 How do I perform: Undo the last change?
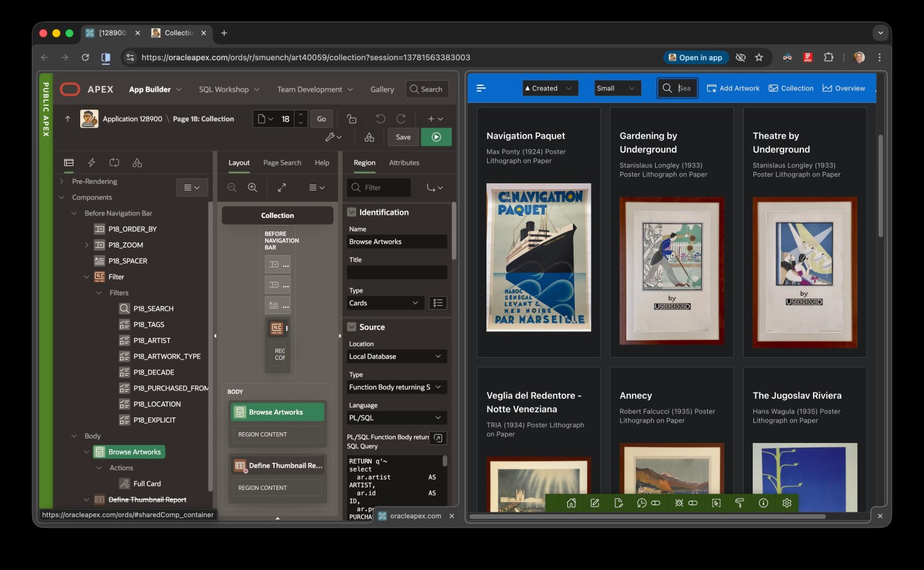(x=381, y=118)
